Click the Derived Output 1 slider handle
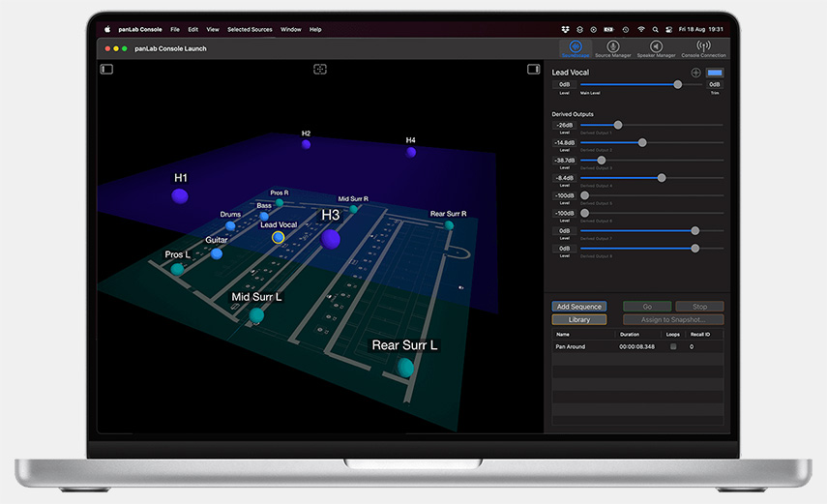This screenshot has width=827, height=504. pos(618,125)
